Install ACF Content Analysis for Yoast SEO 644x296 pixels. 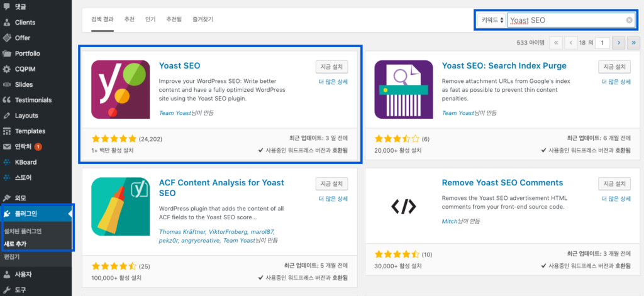coord(332,184)
